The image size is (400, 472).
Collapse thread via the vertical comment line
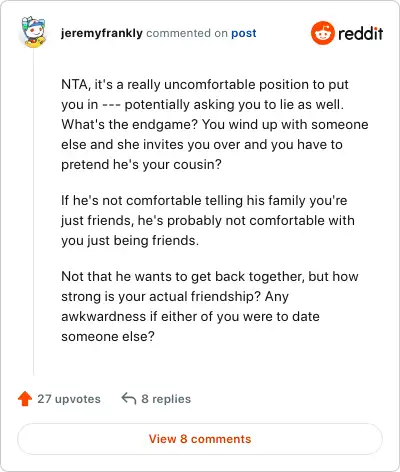click(33, 213)
